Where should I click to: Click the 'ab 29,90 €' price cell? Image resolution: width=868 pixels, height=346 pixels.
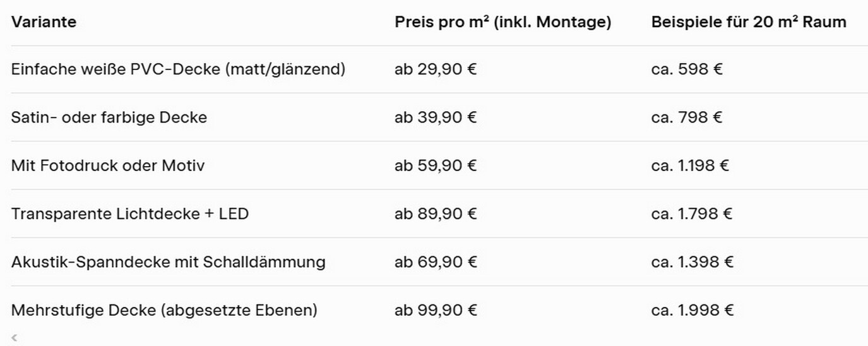click(436, 69)
